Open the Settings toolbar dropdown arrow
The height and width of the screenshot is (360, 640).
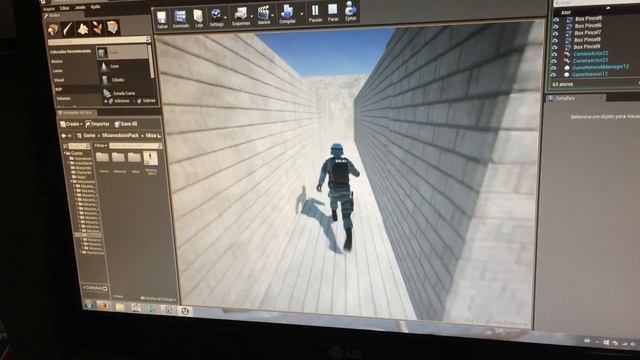pos(226,18)
